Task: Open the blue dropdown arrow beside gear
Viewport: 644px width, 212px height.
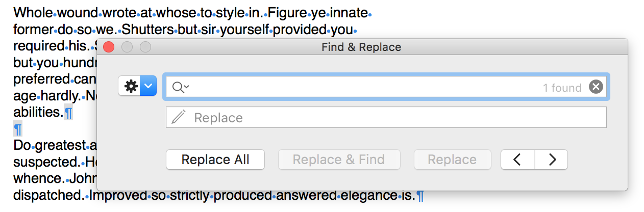Action: tap(148, 86)
